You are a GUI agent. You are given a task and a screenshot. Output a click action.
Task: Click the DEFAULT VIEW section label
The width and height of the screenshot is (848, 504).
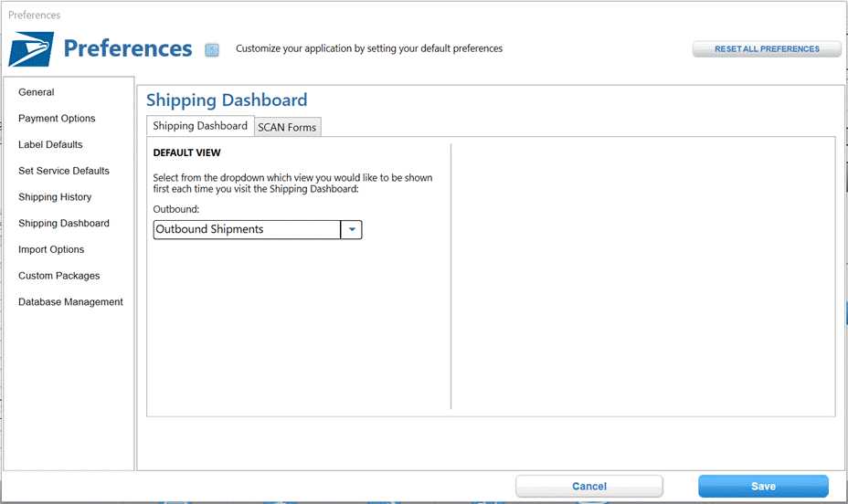pos(186,152)
